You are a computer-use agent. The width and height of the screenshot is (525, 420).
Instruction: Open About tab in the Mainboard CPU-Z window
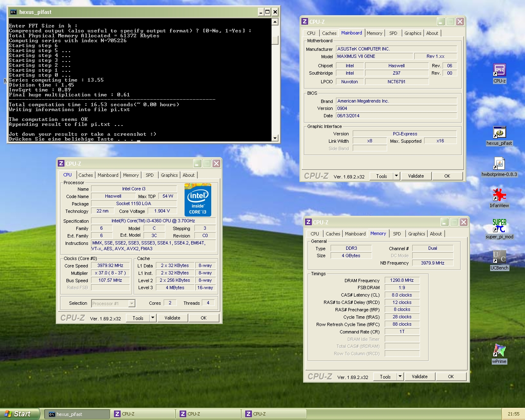(432, 34)
